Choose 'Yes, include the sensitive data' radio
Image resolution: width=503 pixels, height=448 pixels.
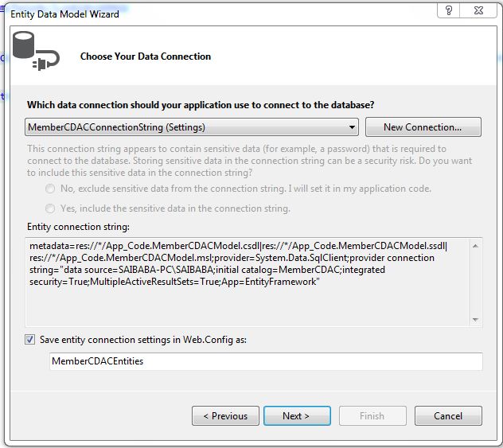pyautogui.click(x=50, y=208)
